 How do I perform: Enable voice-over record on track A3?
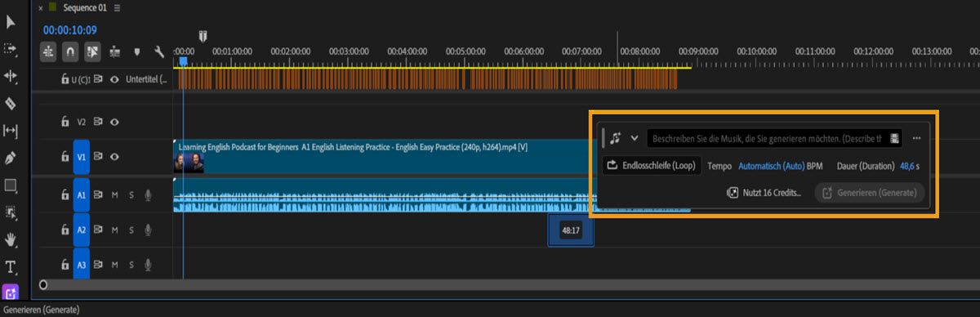pyautogui.click(x=148, y=265)
